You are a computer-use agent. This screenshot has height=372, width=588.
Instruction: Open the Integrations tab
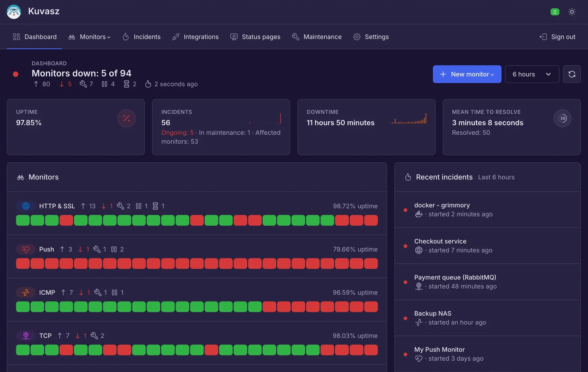pyautogui.click(x=195, y=37)
